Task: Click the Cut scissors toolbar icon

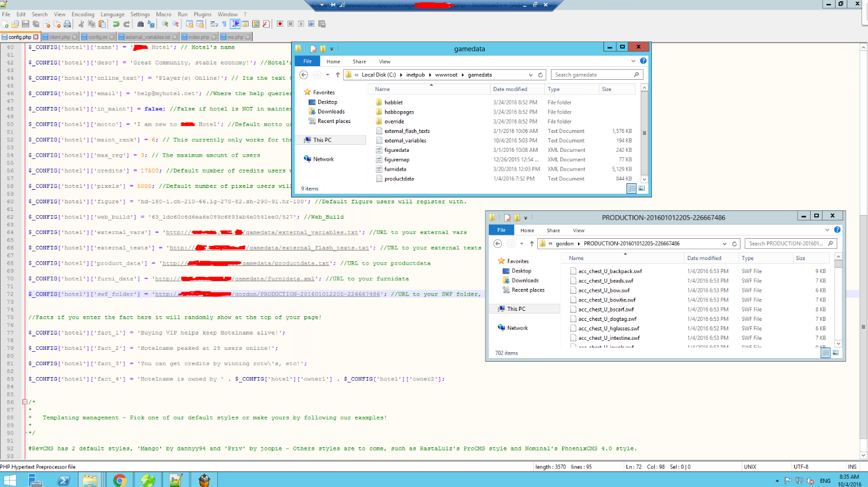Action: [x=81, y=24]
